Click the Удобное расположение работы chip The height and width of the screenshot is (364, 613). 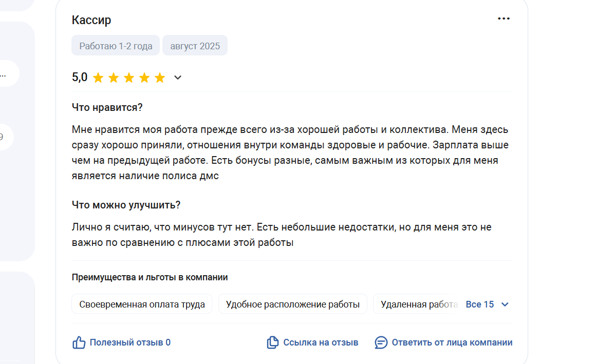click(x=293, y=304)
